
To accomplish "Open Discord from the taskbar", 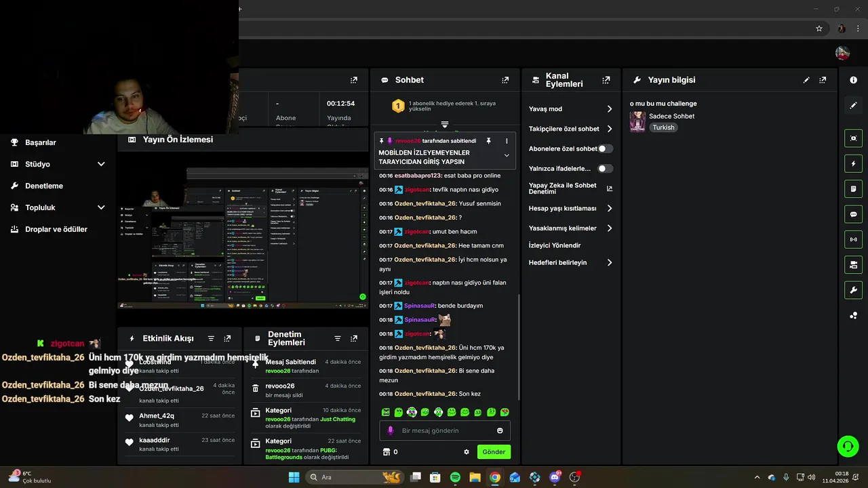I will 555,477.
